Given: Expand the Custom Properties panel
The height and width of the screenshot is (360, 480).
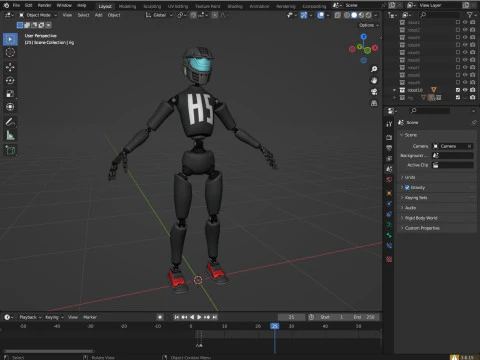Looking at the screenshot, I should [437, 228].
